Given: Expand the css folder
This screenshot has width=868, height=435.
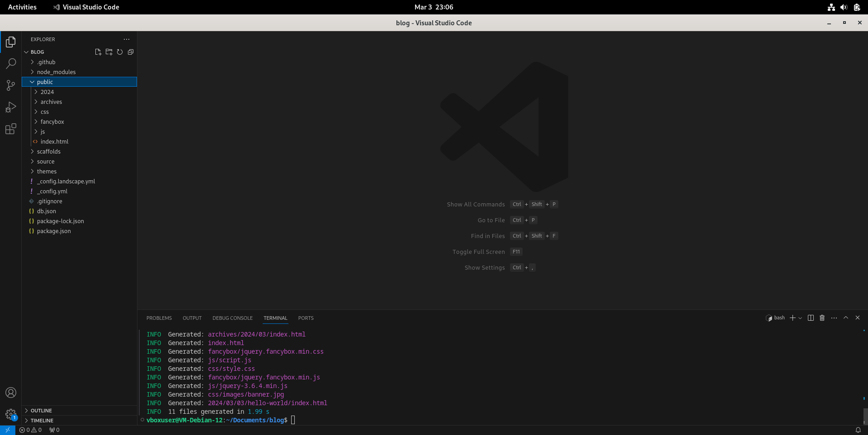Looking at the screenshot, I should (79, 112).
